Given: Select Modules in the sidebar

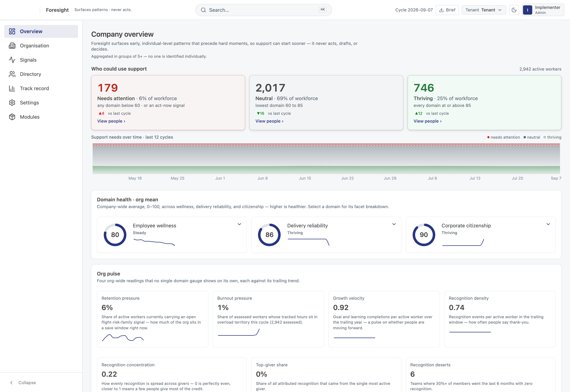Looking at the screenshot, I should pos(41,117).
